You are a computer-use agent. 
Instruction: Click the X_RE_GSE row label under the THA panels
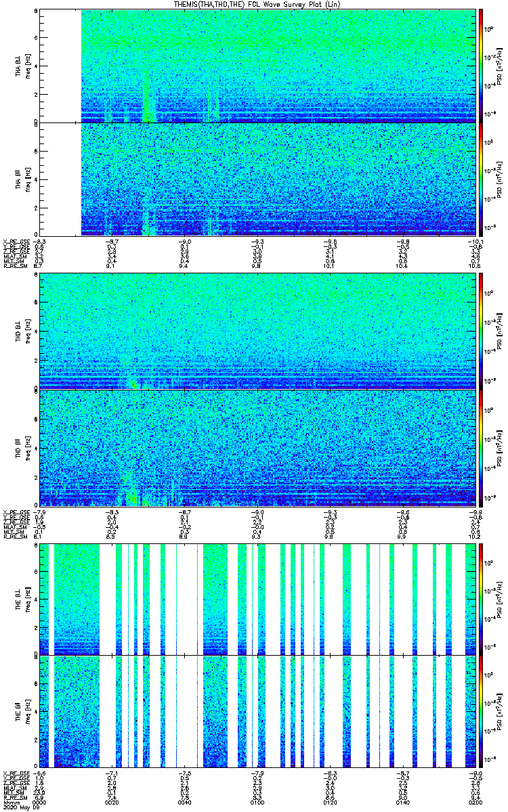click(x=14, y=241)
